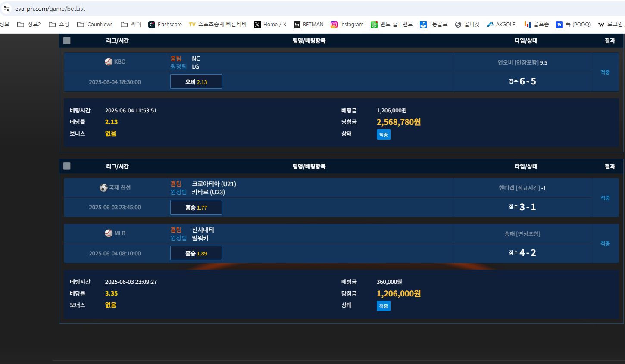Open the Flashscore bookmark
The width and height of the screenshot is (625, 364).
pos(165,25)
